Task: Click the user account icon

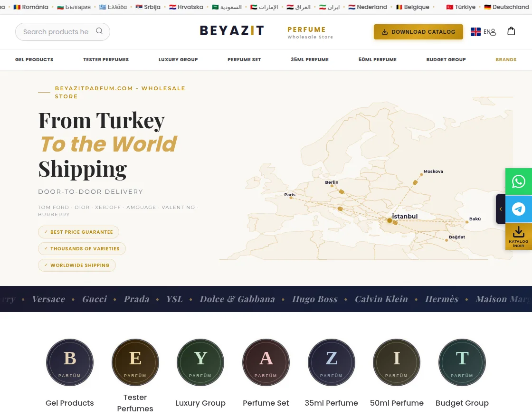Action: coord(493,32)
